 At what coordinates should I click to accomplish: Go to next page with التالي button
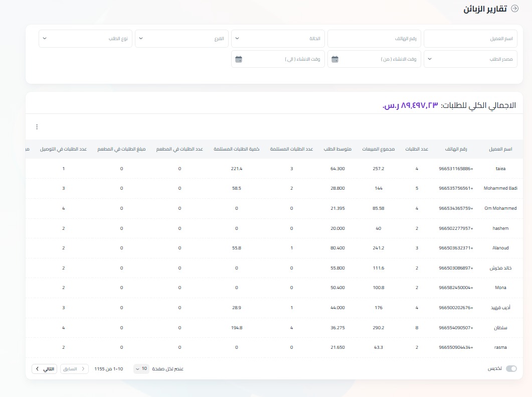45,369
